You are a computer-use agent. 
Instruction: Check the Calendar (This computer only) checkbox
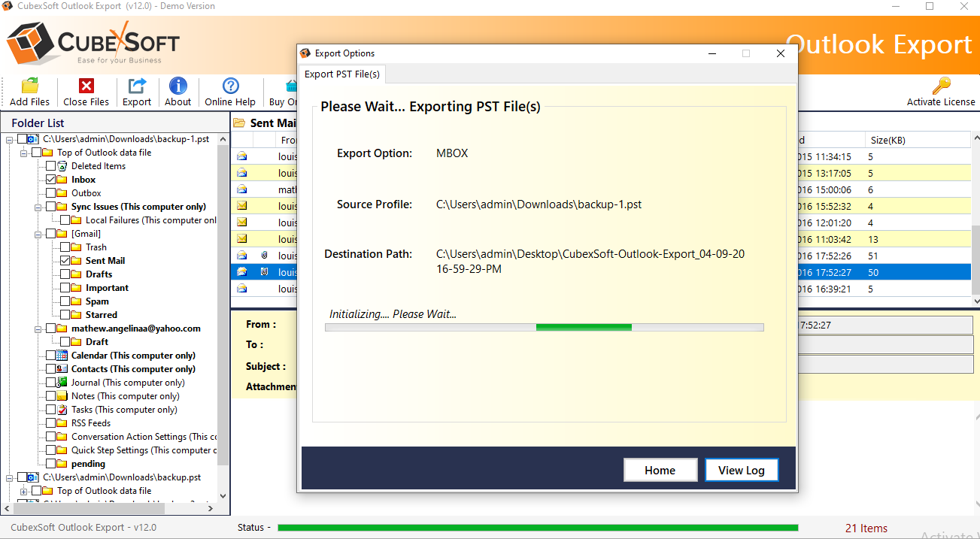click(50, 356)
